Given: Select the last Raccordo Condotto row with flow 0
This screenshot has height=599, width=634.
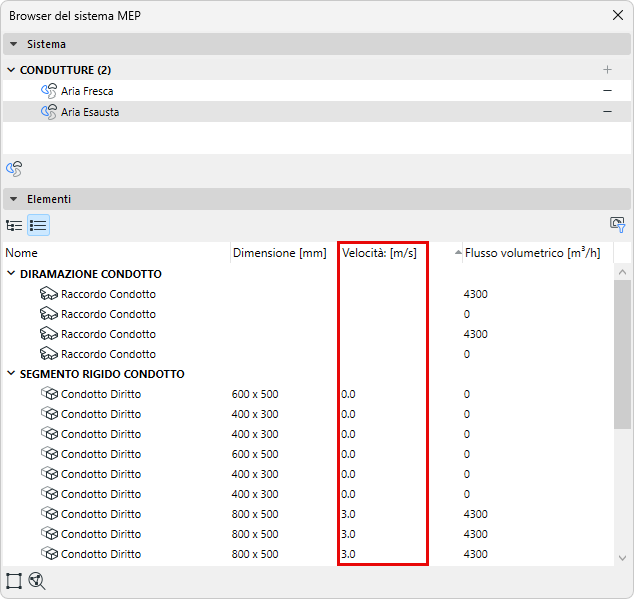Looking at the screenshot, I should 308,354.
